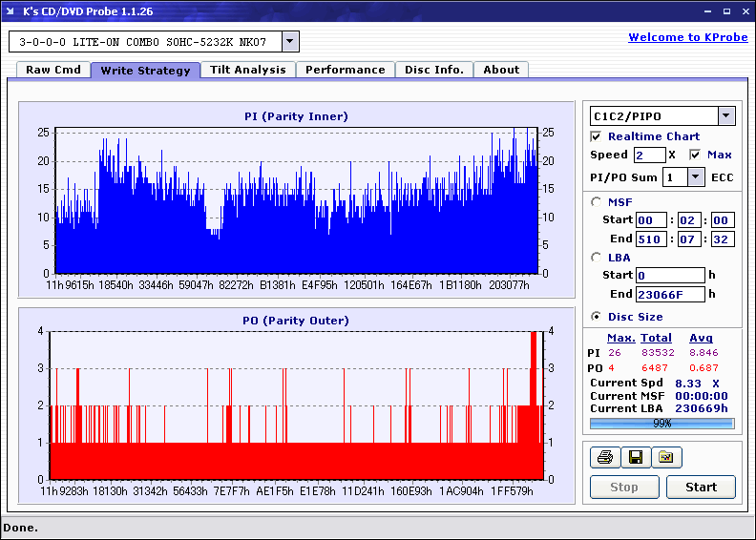The width and height of the screenshot is (756, 540).
Task: Select the MSF radio button
Action: tap(597, 201)
